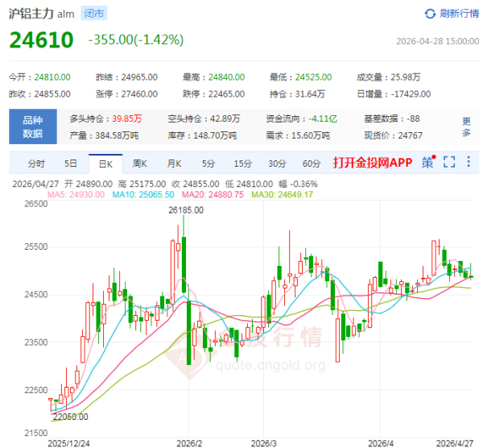Click 资金流向 value -4.11亿

323,118
